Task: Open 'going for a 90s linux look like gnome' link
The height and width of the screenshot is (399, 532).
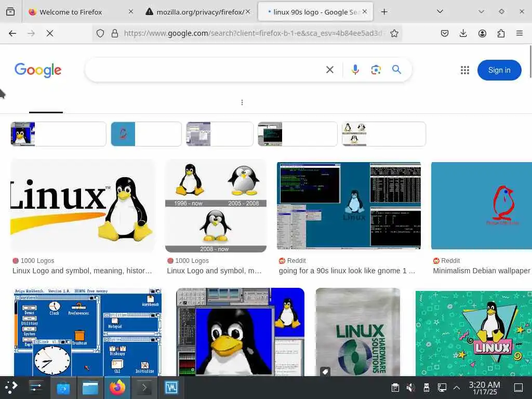Action: pyautogui.click(x=347, y=271)
